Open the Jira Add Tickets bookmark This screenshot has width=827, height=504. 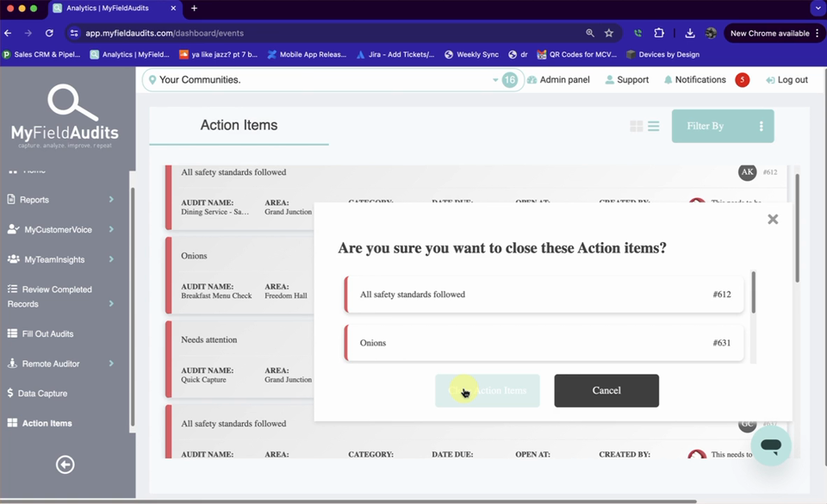coord(395,54)
